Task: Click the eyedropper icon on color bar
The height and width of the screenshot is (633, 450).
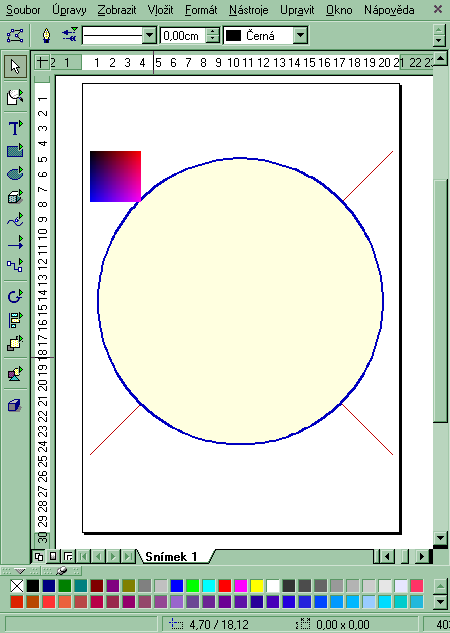Action: [x=62, y=570]
